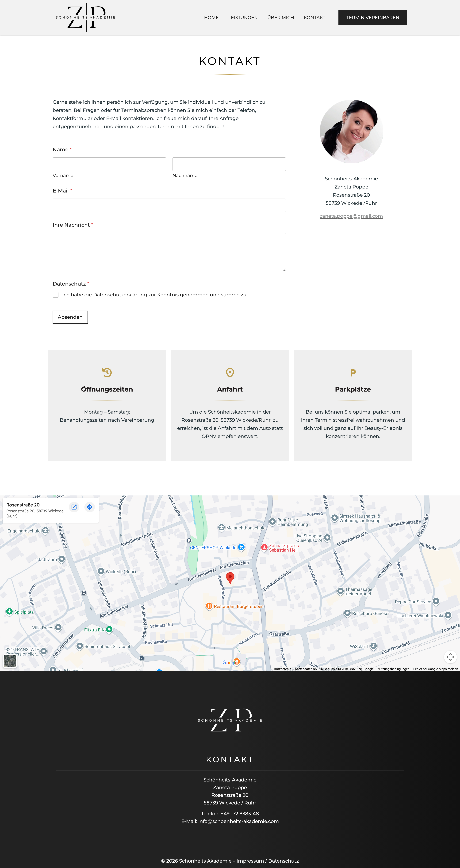This screenshot has height=868, width=460.
Task: Select the CENTERSHOP Wickede shopping marker
Action: coord(241,547)
